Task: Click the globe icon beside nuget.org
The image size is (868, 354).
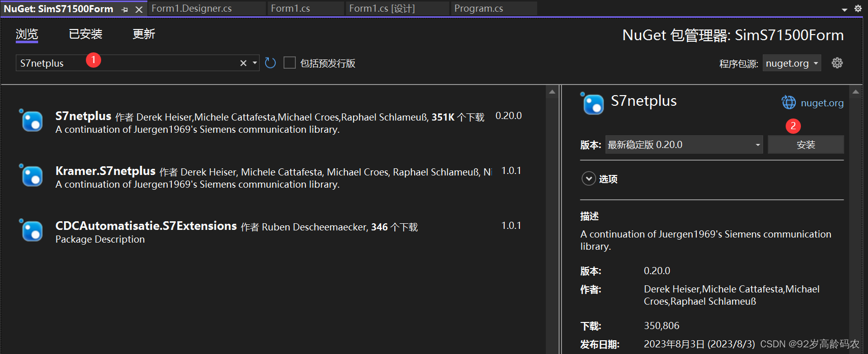Action: [789, 102]
